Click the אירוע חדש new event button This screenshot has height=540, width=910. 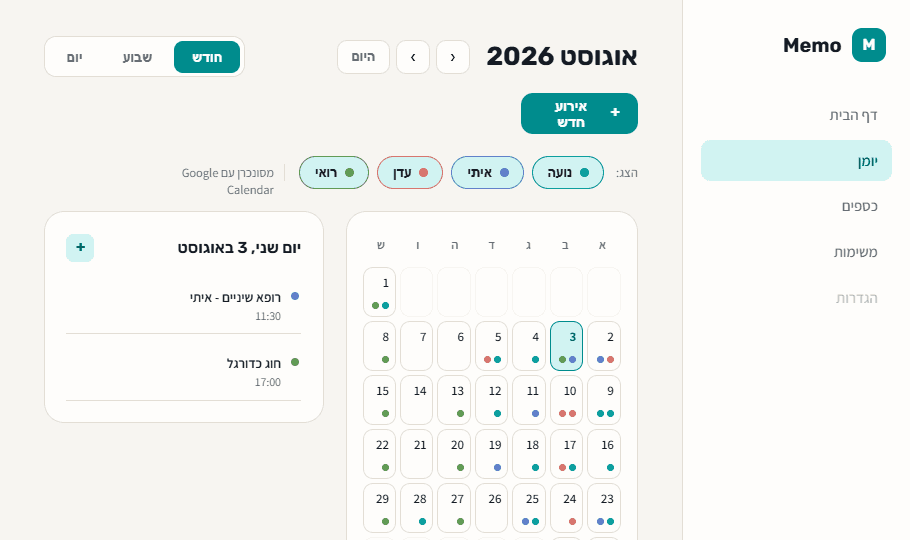pos(579,114)
